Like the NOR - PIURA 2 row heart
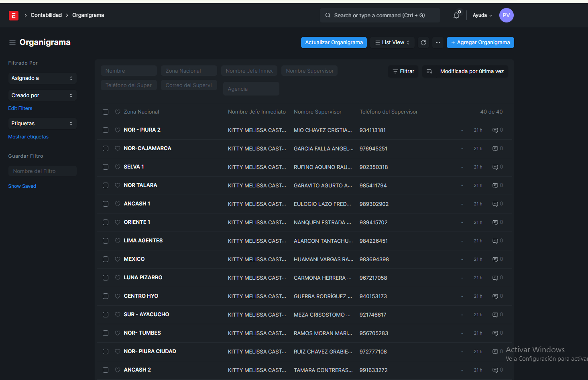588x380 pixels. click(x=118, y=130)
